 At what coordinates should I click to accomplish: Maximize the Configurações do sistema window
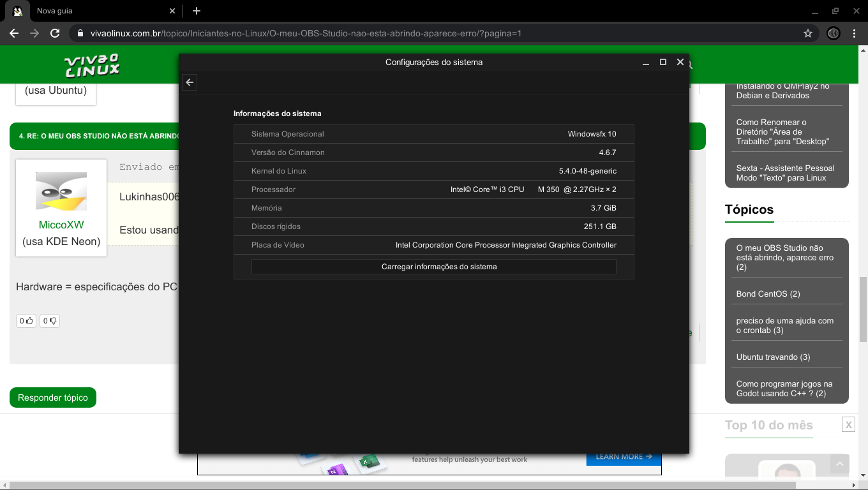pyautogui.click(x=663, y=62)
